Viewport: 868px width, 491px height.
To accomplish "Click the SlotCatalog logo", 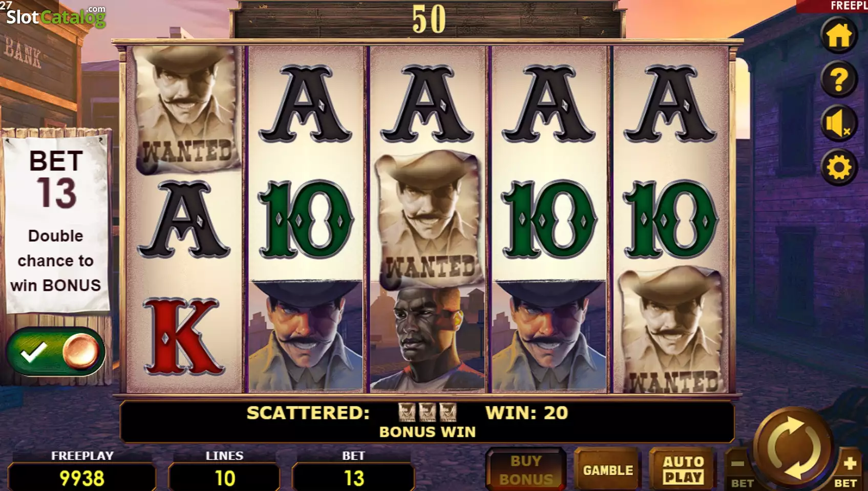I will (x=55, y=17).
